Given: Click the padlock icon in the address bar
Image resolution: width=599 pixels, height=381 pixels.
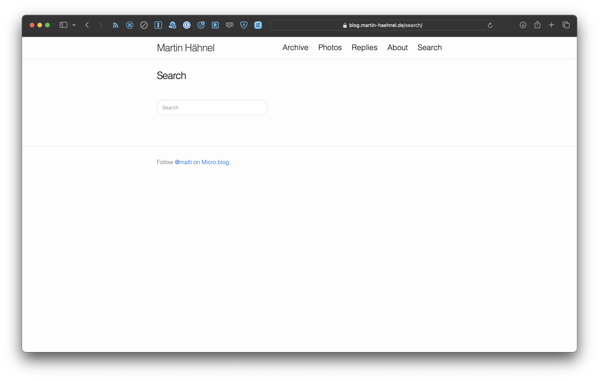Looking at the screenshot, I should pyautogui.click(x=345, y=25).
